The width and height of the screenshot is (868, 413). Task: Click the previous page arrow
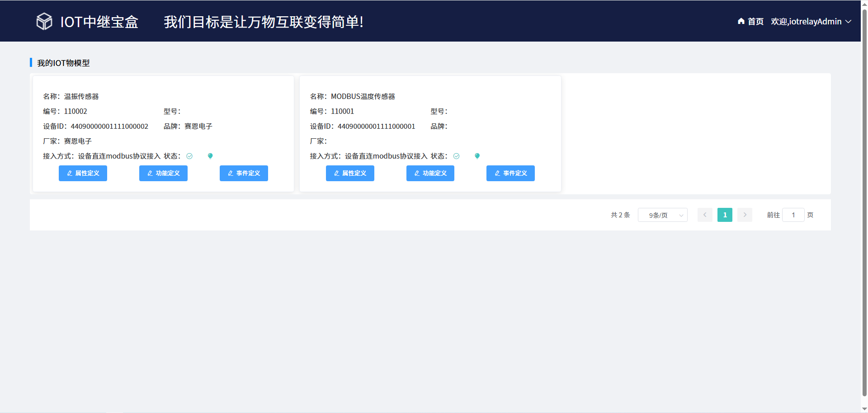[705, 215]
